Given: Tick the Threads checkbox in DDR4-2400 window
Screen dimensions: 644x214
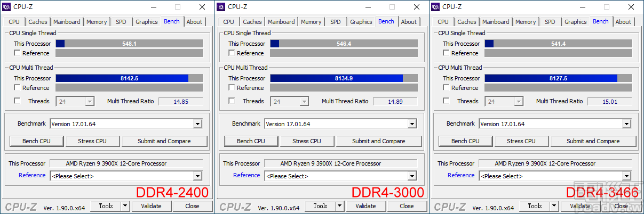Looking at the screenshot, I should [x=17, y=101].
